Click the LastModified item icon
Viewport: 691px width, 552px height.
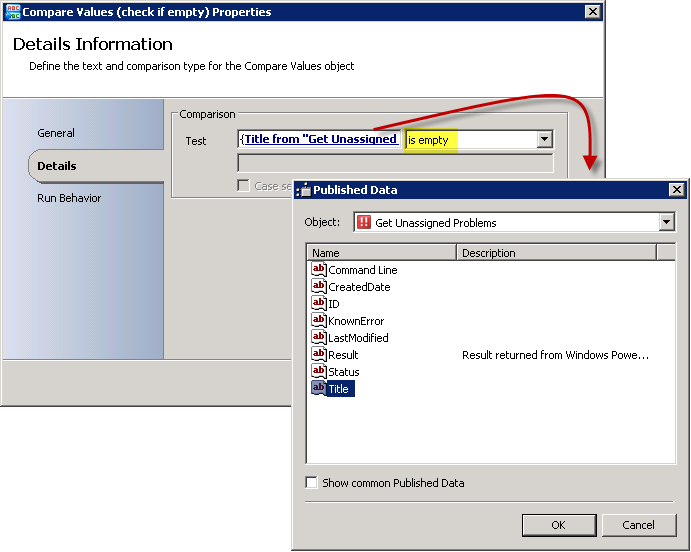tap(319, 338)
